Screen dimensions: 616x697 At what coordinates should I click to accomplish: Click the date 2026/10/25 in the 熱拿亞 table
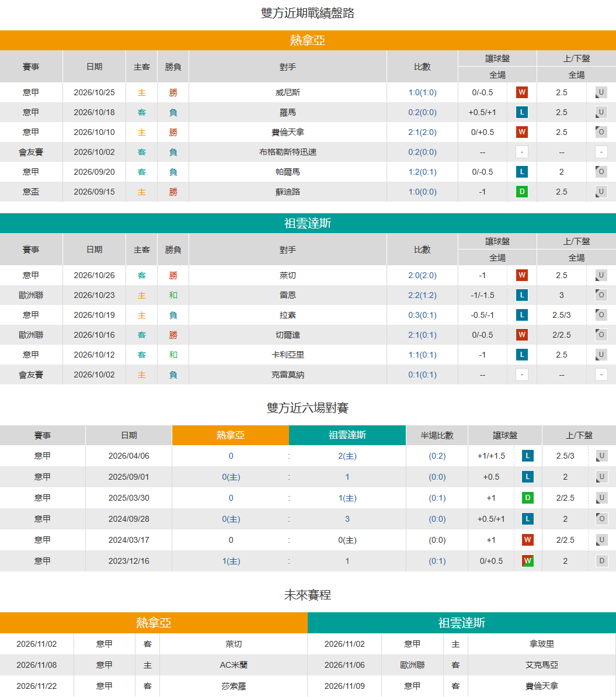(x=94, y=92)
